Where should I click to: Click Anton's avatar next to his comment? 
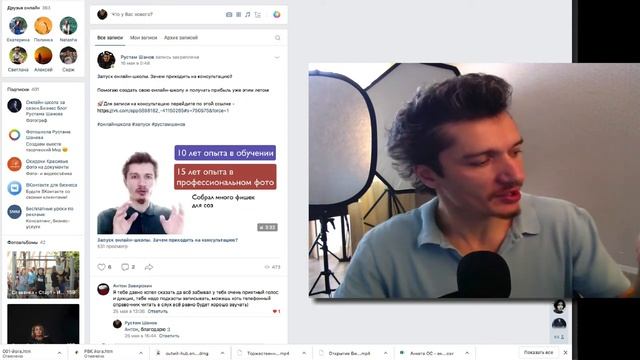[103, 289]
